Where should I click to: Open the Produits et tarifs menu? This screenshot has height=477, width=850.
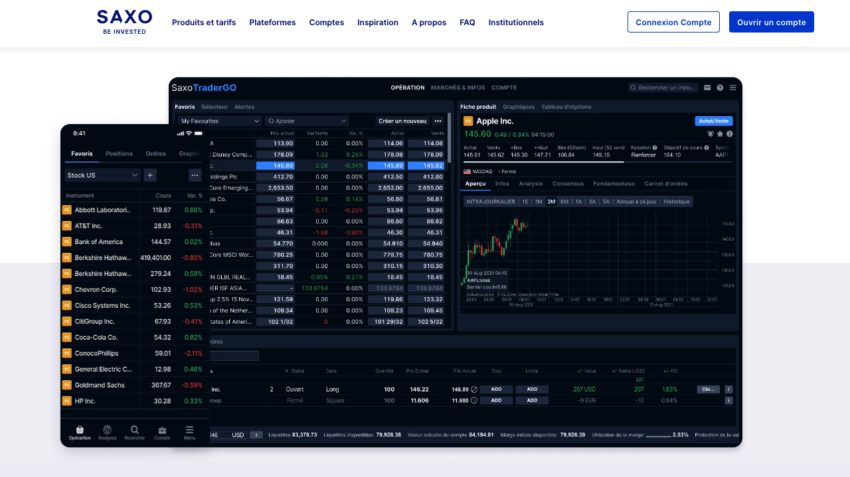coord(204,22)
